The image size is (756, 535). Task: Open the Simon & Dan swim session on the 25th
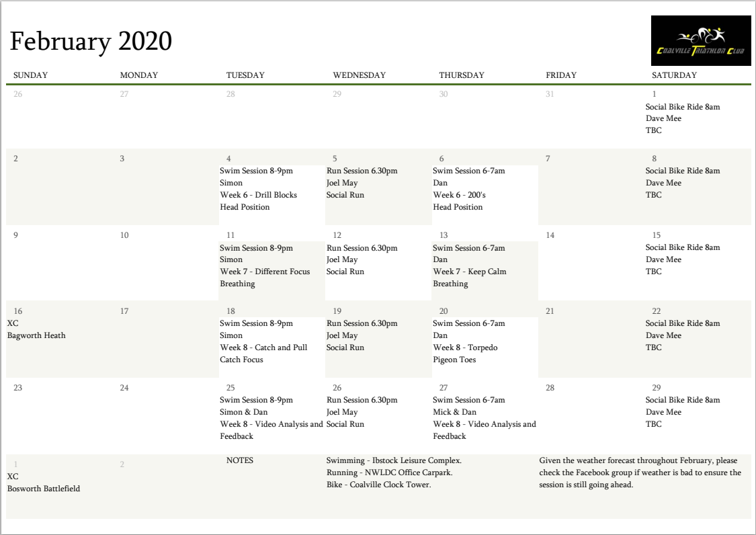(x=243, y=412)
